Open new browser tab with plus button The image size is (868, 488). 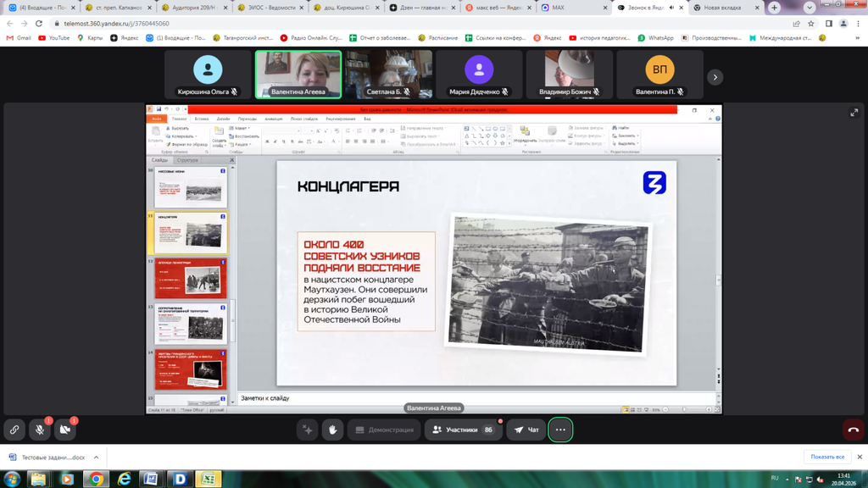(x=774, y=8)
